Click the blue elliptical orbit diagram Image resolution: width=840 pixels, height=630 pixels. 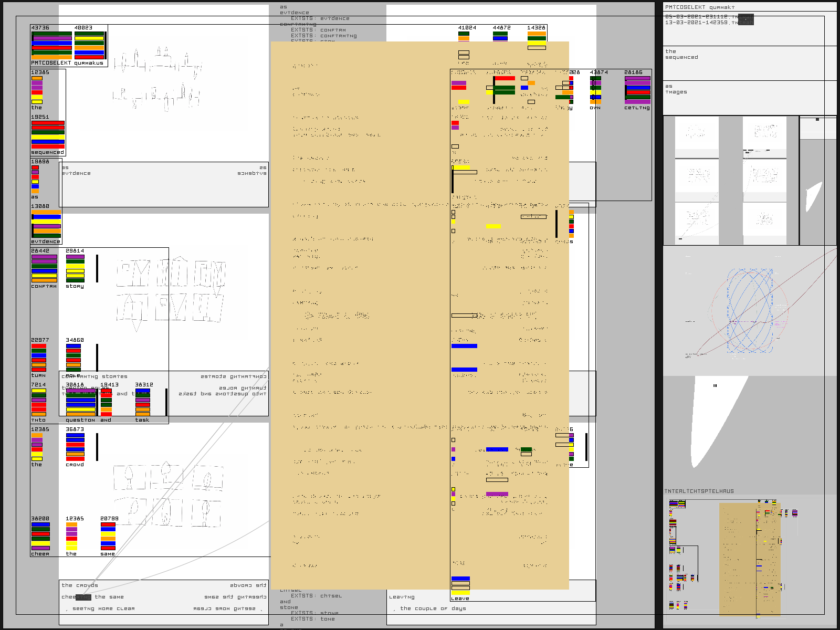coord(750,311)
